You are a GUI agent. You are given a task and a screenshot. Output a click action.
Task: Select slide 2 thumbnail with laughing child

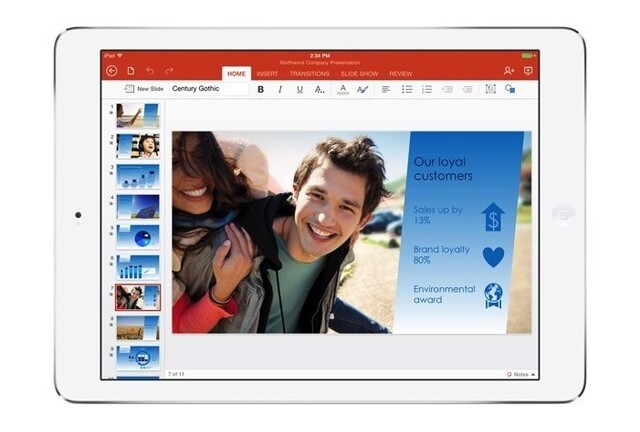(138, 146)
